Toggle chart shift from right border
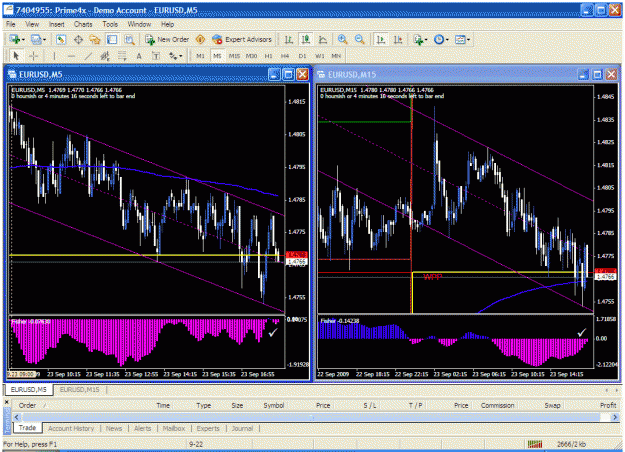This screenshot has width=625, height=452. click(398, 39)
